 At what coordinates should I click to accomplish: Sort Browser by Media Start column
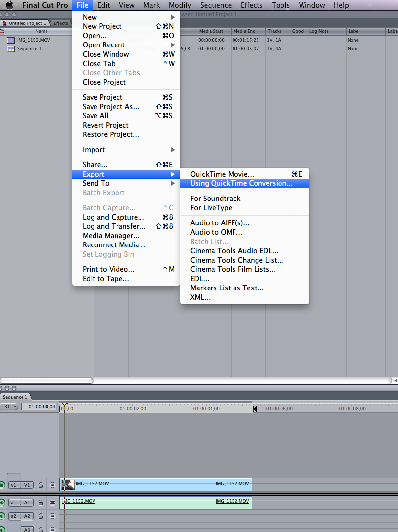(x=214, y=31)
